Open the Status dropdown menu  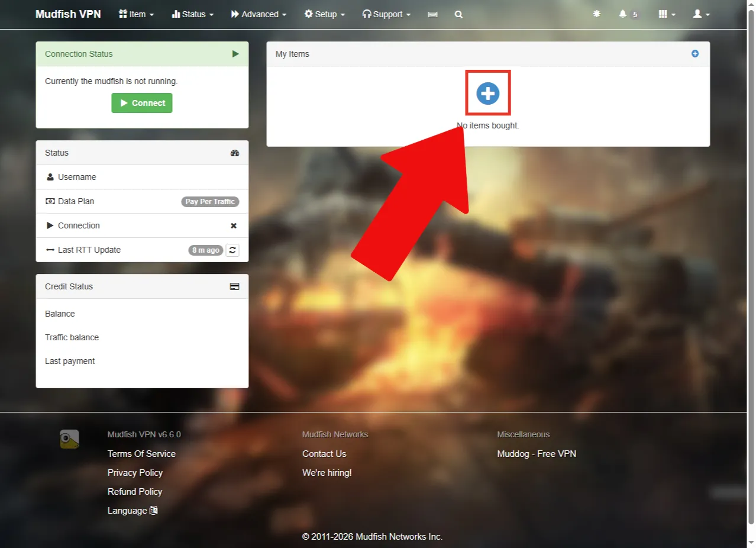click(193, 14)
